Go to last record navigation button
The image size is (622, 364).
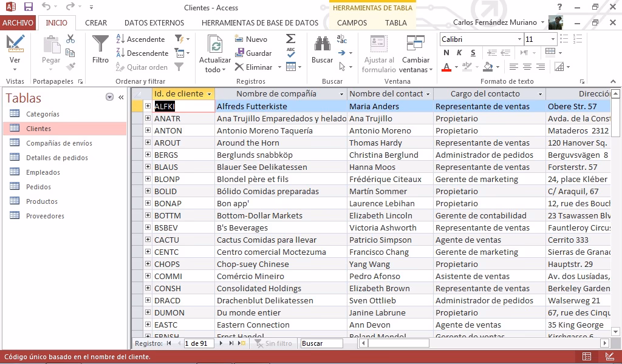tap(231, 343)
